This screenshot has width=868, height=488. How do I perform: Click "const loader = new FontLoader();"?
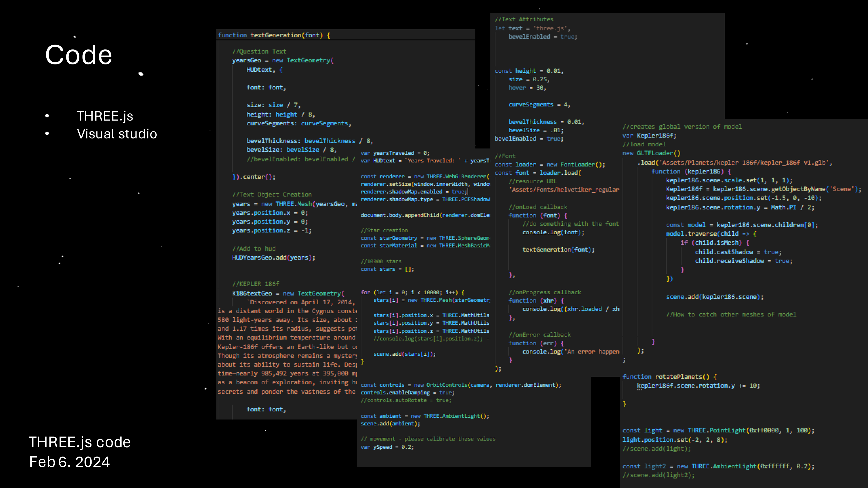point(550,164)
